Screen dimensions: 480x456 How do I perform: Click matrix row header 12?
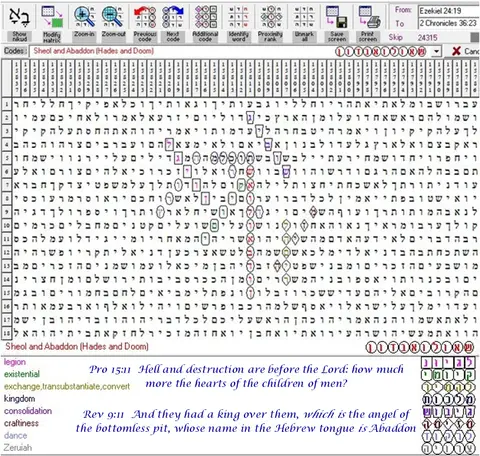(6, 252)
